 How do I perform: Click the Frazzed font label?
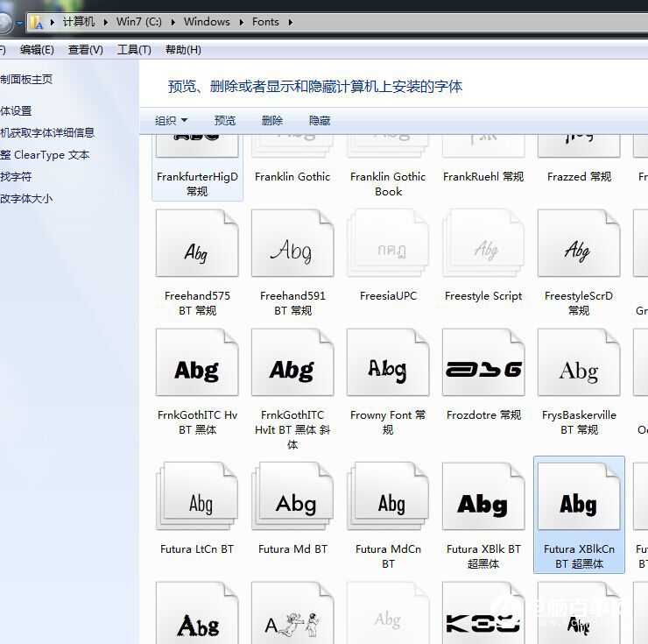point(579,177)
